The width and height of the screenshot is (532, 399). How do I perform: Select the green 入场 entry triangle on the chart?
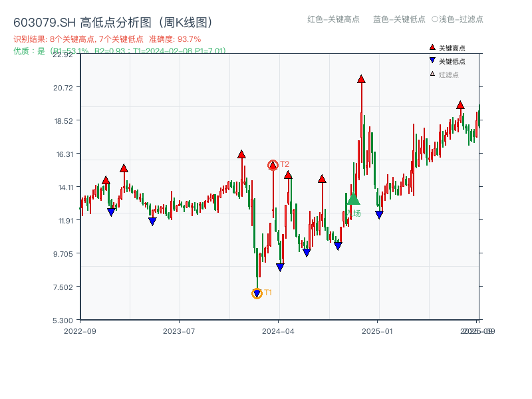coord(354,199)
